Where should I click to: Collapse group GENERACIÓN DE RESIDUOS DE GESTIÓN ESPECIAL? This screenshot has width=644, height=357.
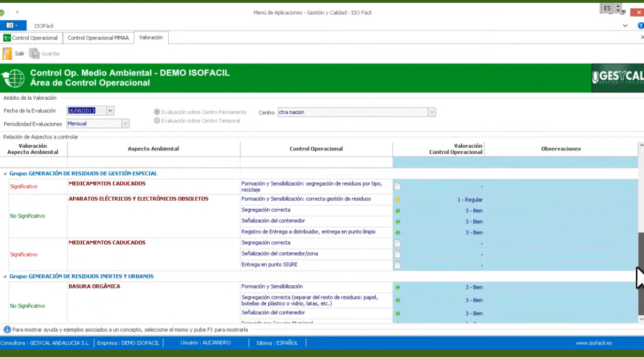(x=5, y=173)
